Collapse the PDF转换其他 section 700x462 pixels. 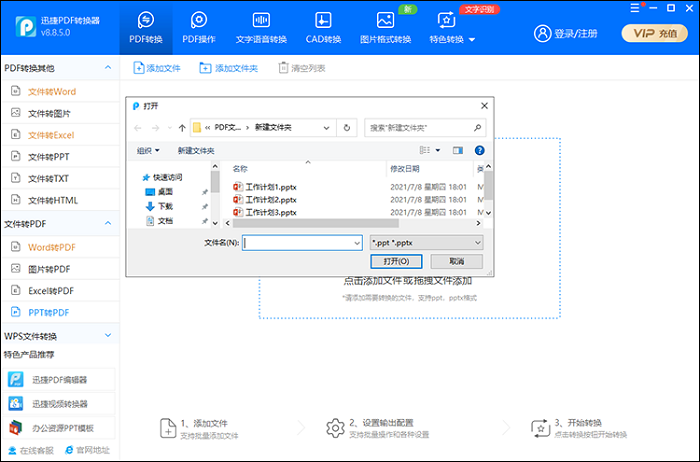(x=108, y=67)
